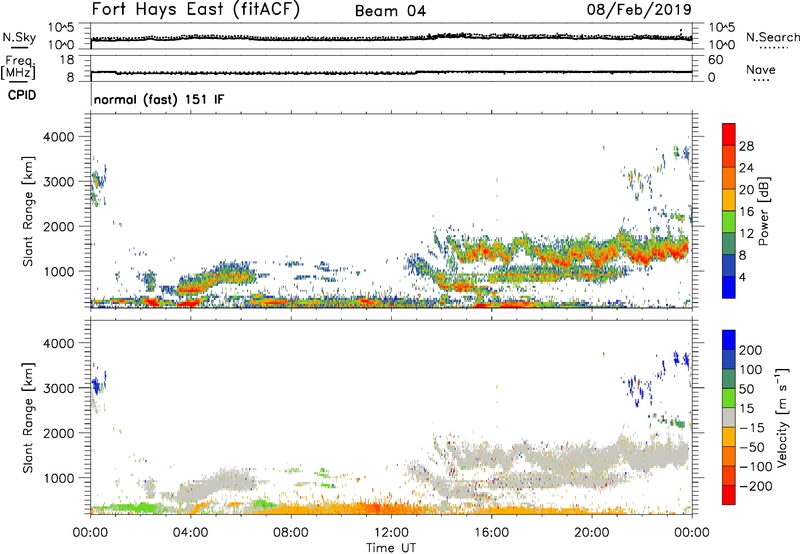The image size is (800, 554).
Task: Click the frequency trace in Freq. panel
Action: (x=391, y=72)
